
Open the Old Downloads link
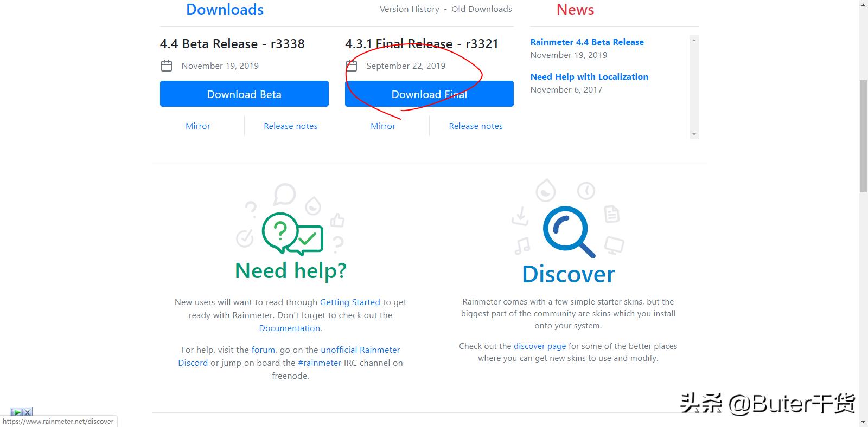click(x=482, y=9)
